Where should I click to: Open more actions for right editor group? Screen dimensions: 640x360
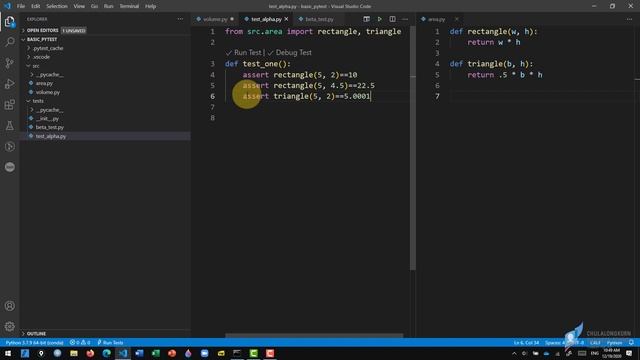[629, 19]
